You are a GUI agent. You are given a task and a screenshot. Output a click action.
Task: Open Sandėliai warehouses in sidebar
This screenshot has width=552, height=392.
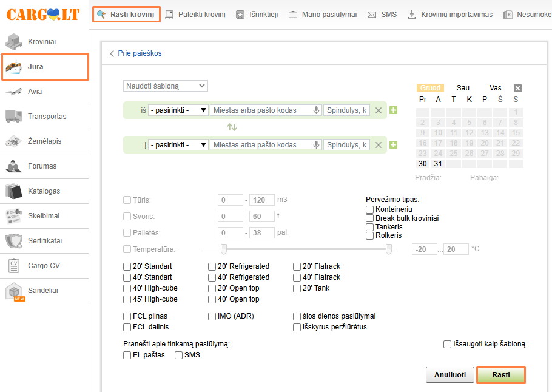pyautogui.click(x=42, y=291)
